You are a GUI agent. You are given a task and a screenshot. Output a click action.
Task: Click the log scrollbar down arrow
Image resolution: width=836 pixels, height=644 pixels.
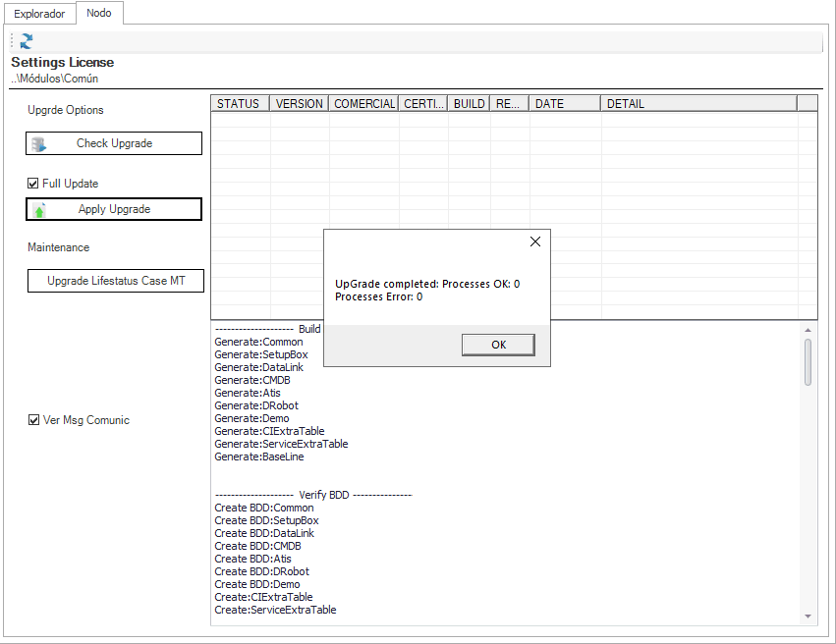point(808,617)
